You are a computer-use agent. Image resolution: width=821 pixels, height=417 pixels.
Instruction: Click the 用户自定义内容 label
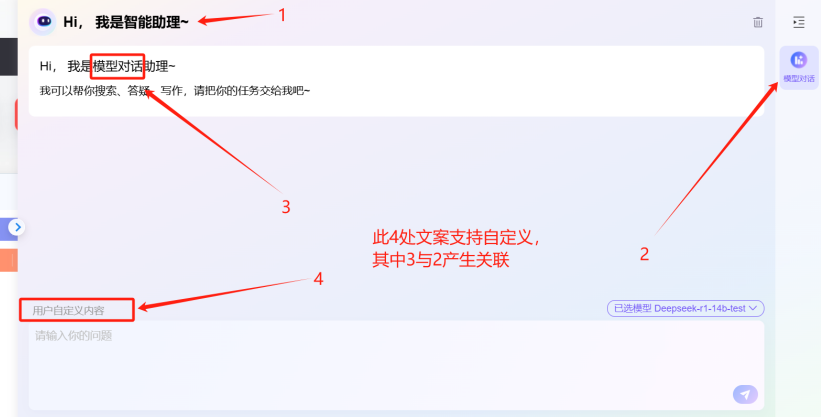[x=69, y=311]
